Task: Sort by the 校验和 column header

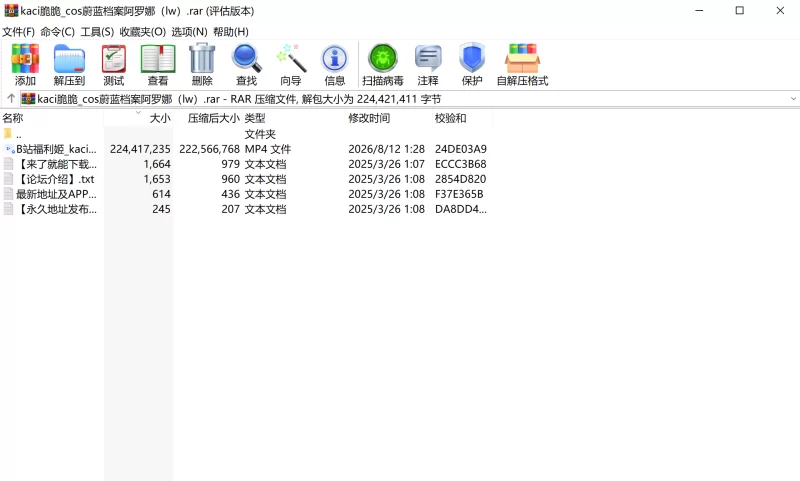Action: tap(462, 118)
